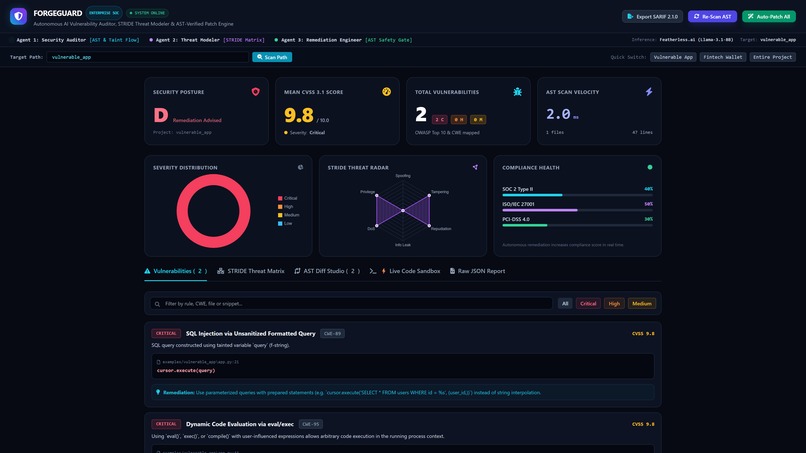Quick switch to Fintech Wallet

coord(723,57)
